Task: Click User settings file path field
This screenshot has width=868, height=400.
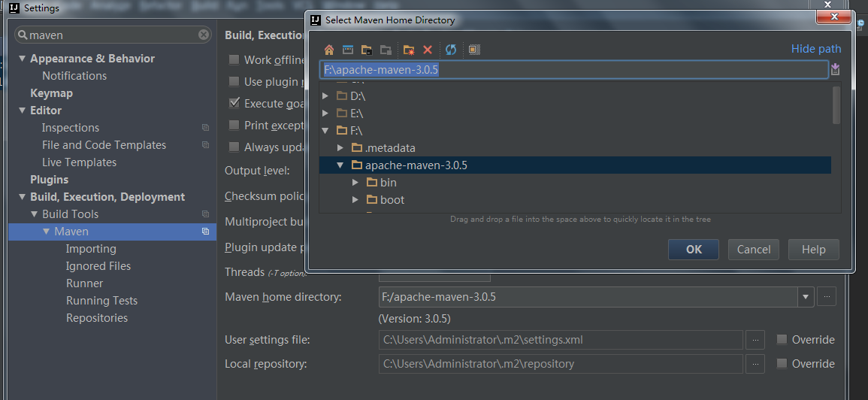Action: [561, 340]
